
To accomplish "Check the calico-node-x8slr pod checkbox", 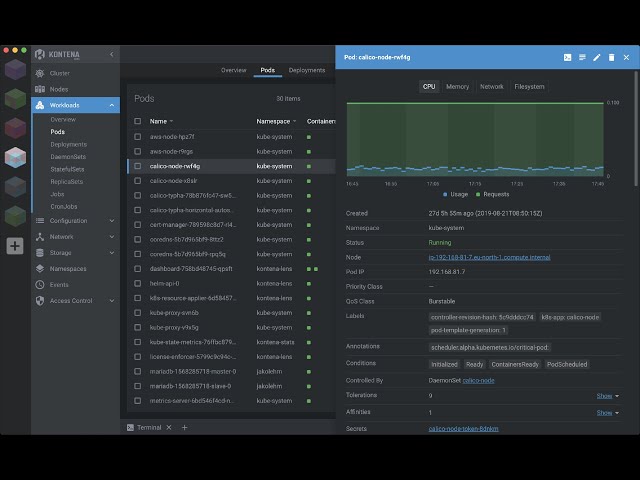I will tap(138, 181).
